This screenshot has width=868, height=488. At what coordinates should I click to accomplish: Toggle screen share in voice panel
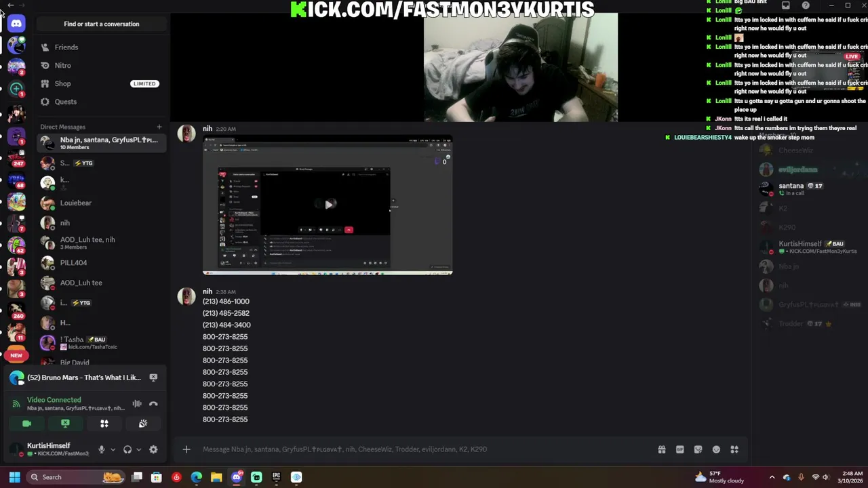pyautogui.click(x=65, y=424)
